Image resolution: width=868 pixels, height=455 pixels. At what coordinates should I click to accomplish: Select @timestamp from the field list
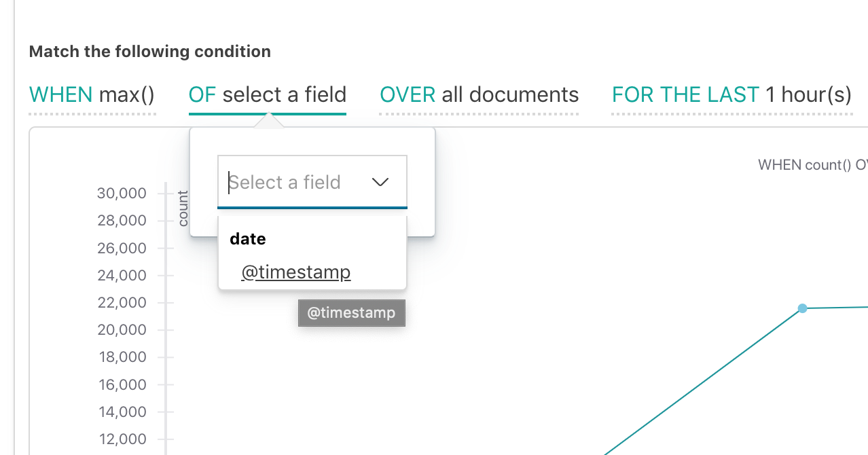295,272
